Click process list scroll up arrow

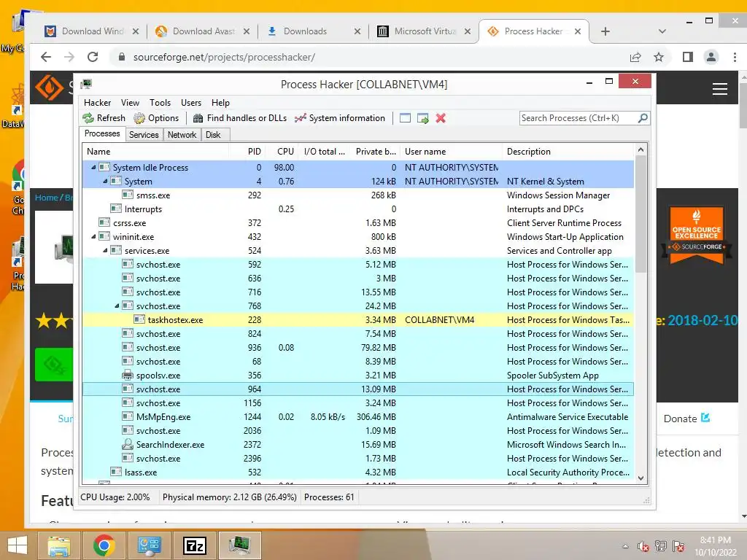coord(640,150)
